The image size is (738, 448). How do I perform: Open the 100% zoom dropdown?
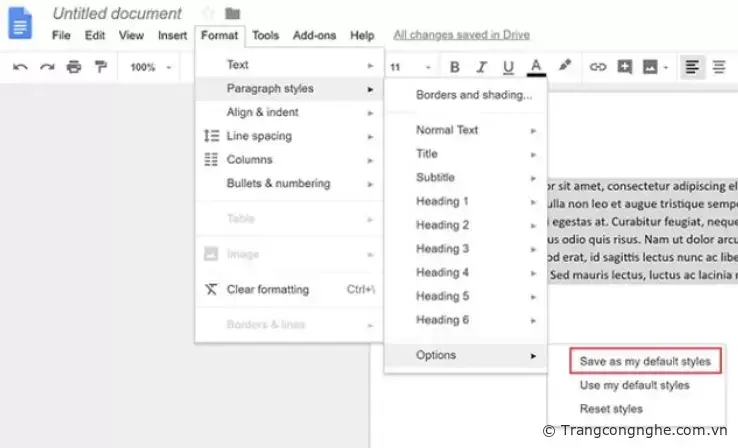[x=150, y=67]
